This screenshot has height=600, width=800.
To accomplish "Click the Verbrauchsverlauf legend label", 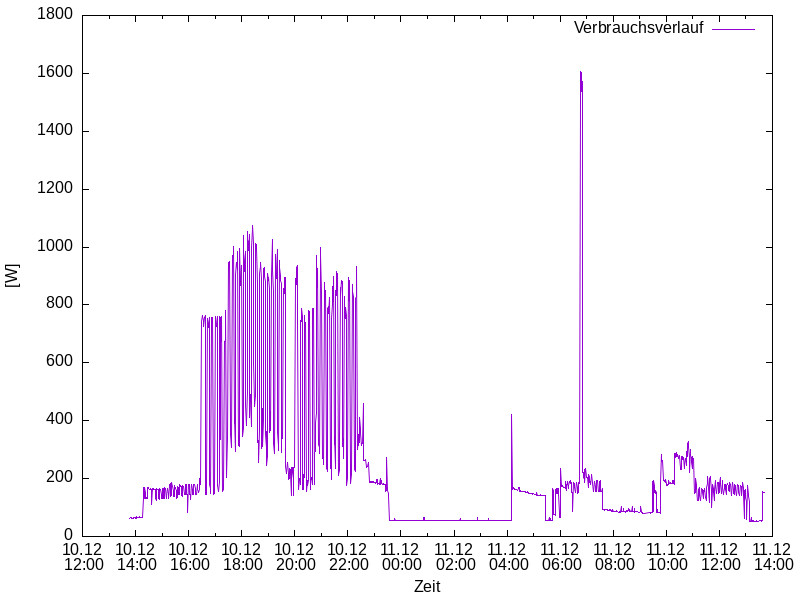I will pos(638,28).
